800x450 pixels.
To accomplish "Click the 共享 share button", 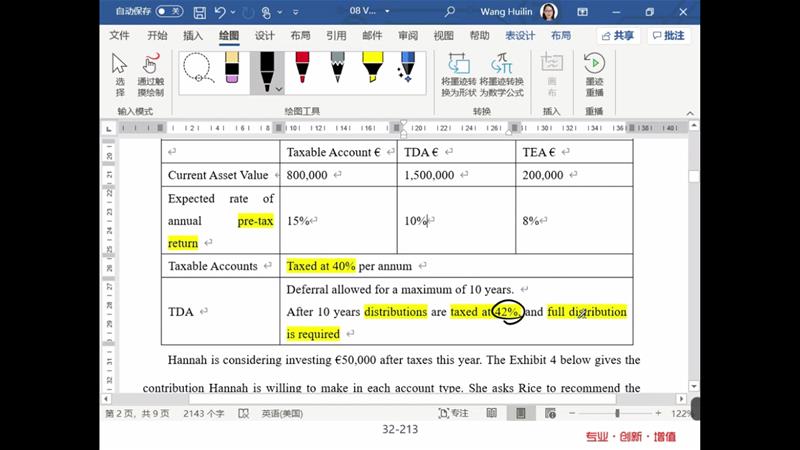I will click(617, 36).
